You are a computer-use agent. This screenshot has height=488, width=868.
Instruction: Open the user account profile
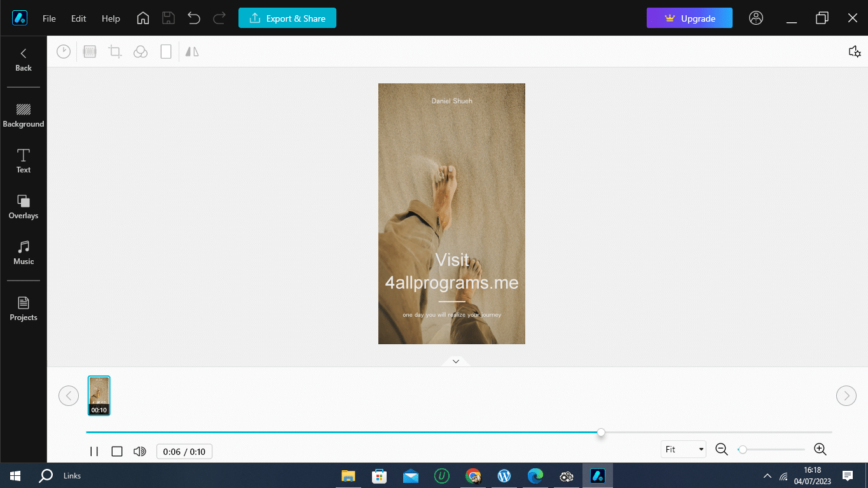[x=756, y=18]
